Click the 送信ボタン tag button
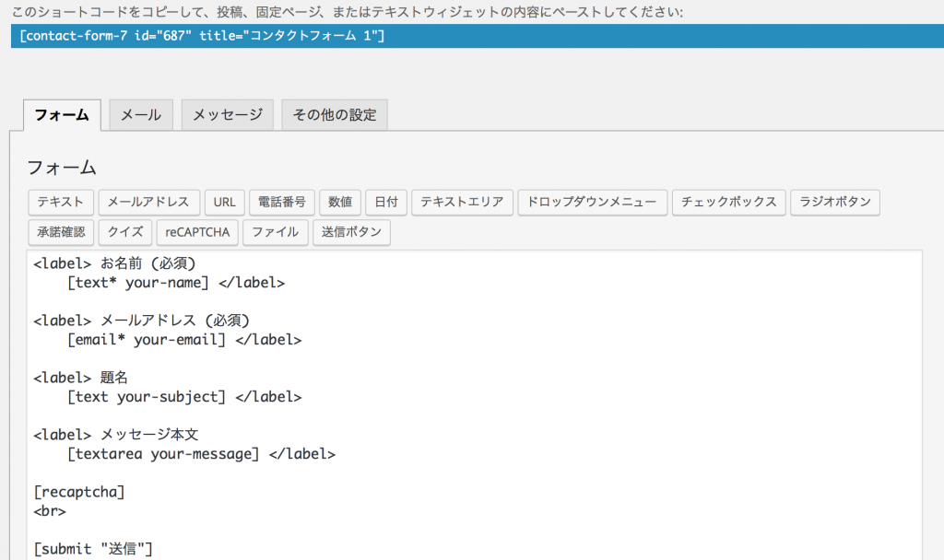944x560 pixels. 351,232
